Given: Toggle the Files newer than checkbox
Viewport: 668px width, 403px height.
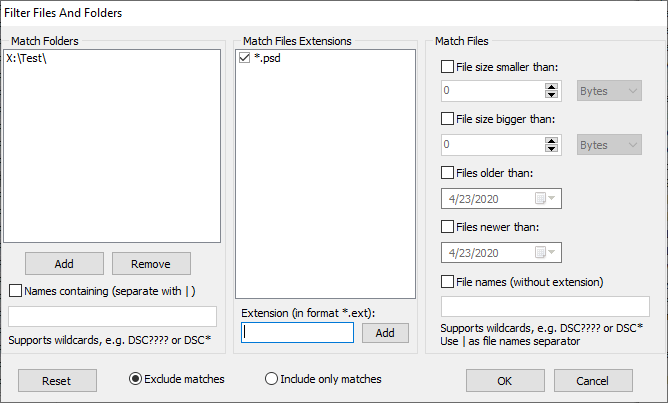Looking at the screenshot, I should [x=448, y=227].
